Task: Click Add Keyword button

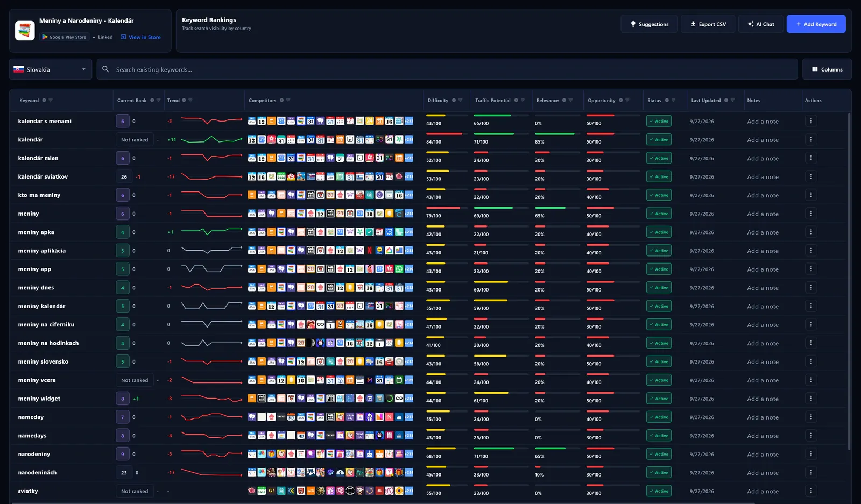Action: (816, 24)
